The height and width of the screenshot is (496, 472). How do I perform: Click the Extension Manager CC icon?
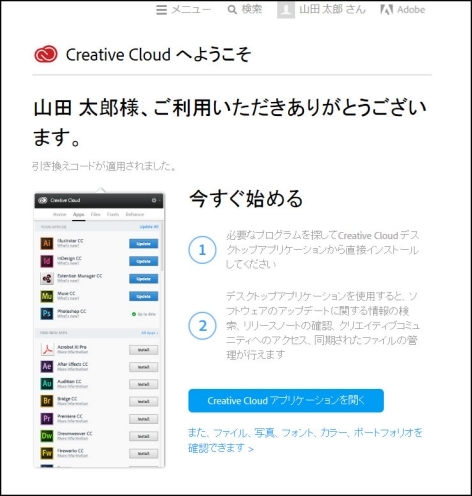click(47, 278)
